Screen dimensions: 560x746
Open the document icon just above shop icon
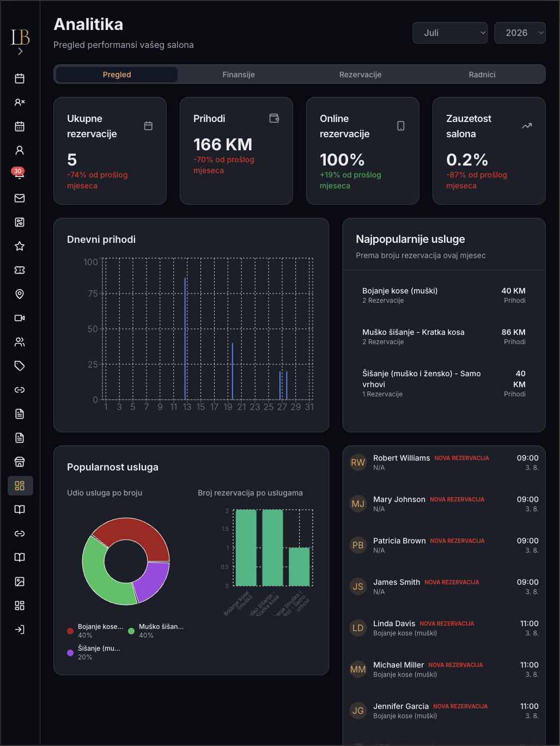pyautogui.click(x=20, y=438)
